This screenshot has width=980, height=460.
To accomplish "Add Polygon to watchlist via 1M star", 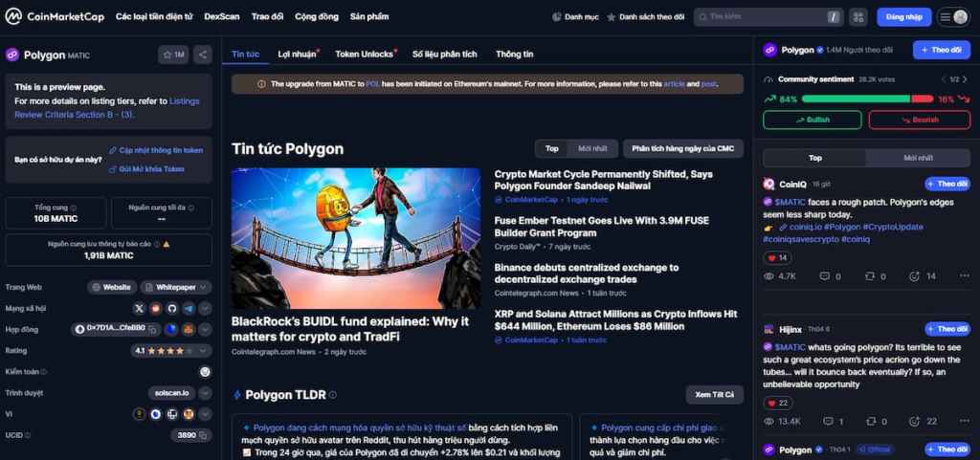I will tap(173, 55).
